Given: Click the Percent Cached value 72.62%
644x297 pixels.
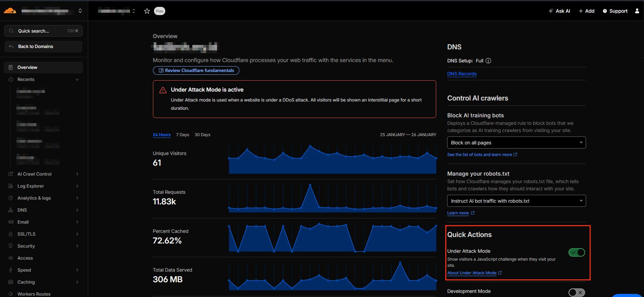Looking at the screenshot, I should pyautogui.click(x=167, y=241).
